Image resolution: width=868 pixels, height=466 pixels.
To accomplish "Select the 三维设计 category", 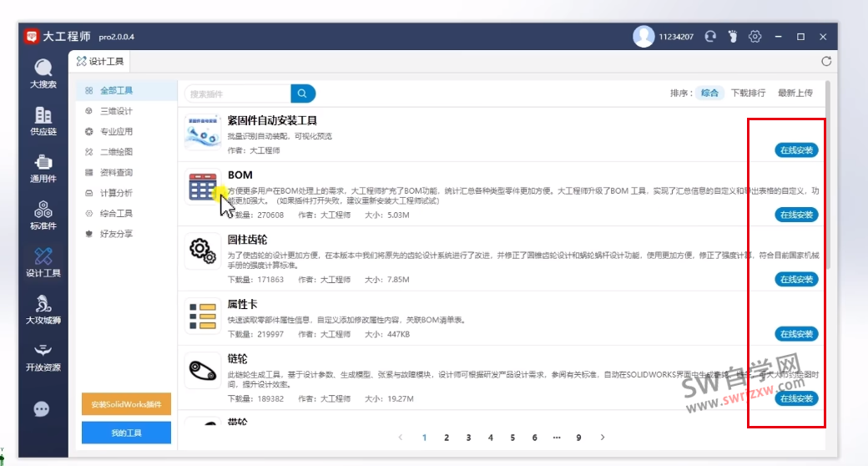I will click(x=116, y=111).
